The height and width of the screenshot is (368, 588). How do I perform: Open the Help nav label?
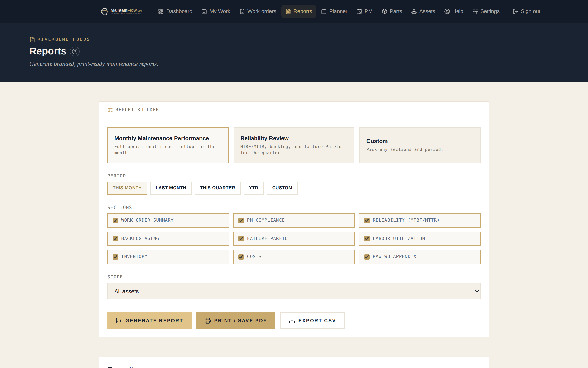[x=458, y=11]
